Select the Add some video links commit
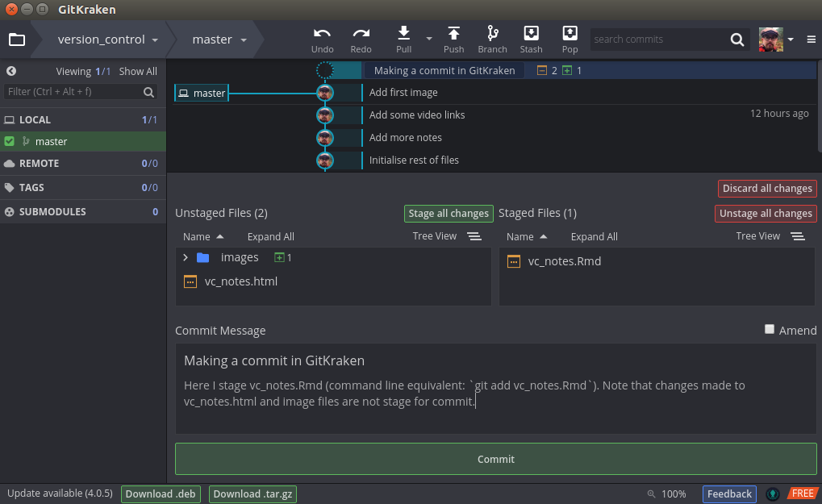Viewport: 822px width, 504px height. (417, 115)
